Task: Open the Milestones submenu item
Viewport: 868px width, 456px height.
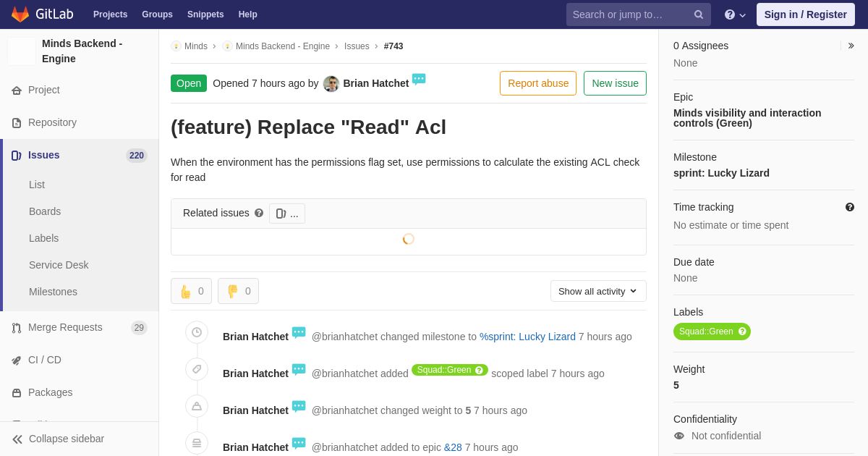Action: click(53, 292)
